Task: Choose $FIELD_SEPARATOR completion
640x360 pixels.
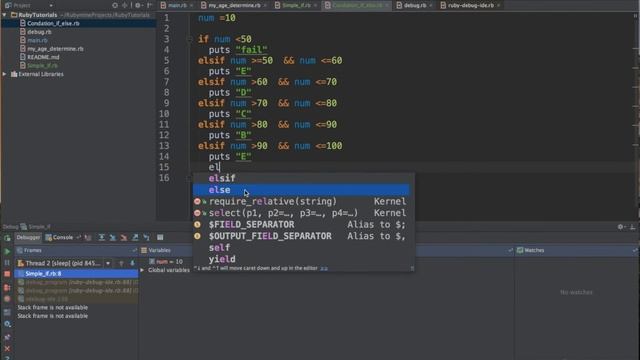Action: 301,224
